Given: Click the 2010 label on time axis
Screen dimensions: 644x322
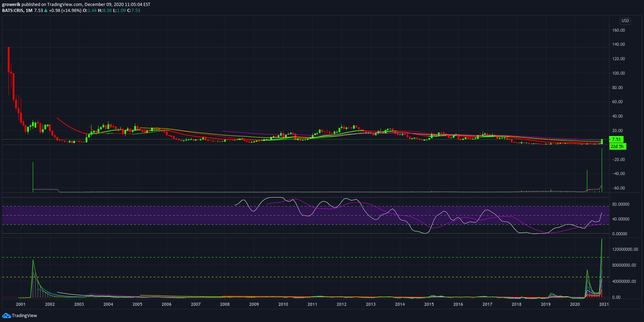Looking at the screenshot, I should [x=283, y=304].
